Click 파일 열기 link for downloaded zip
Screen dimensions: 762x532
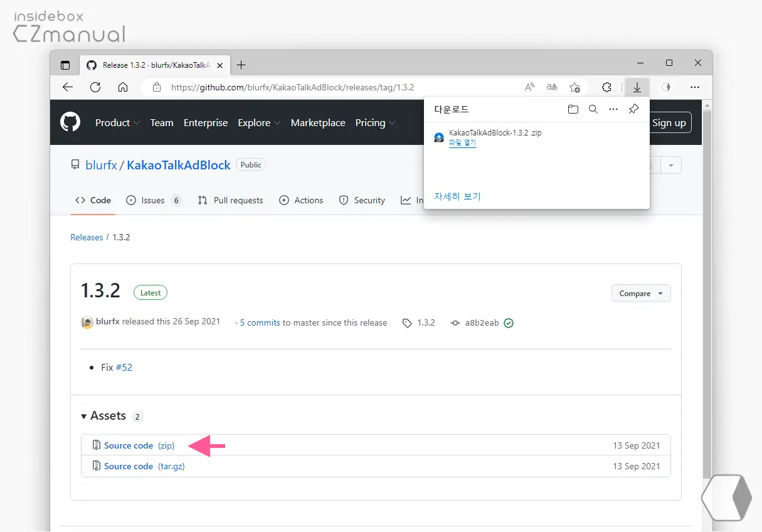(462, 142)
